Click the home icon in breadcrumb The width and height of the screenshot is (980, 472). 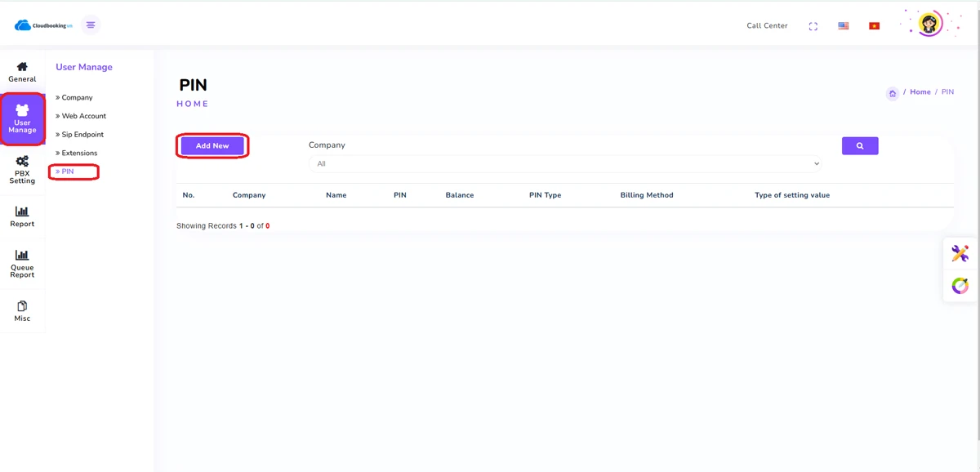click(x=892, y=93)
